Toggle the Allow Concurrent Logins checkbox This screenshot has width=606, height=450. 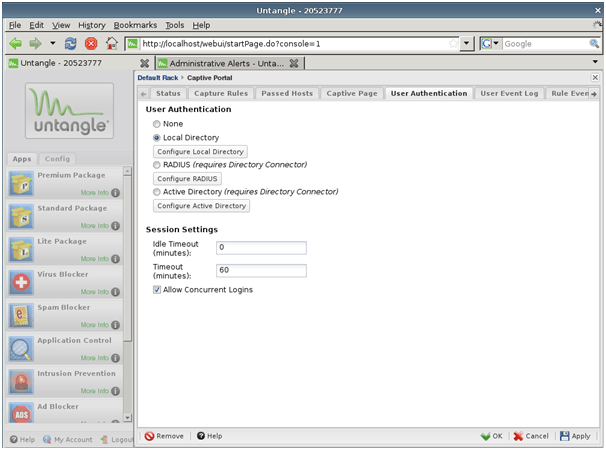[x=157, y=290]
